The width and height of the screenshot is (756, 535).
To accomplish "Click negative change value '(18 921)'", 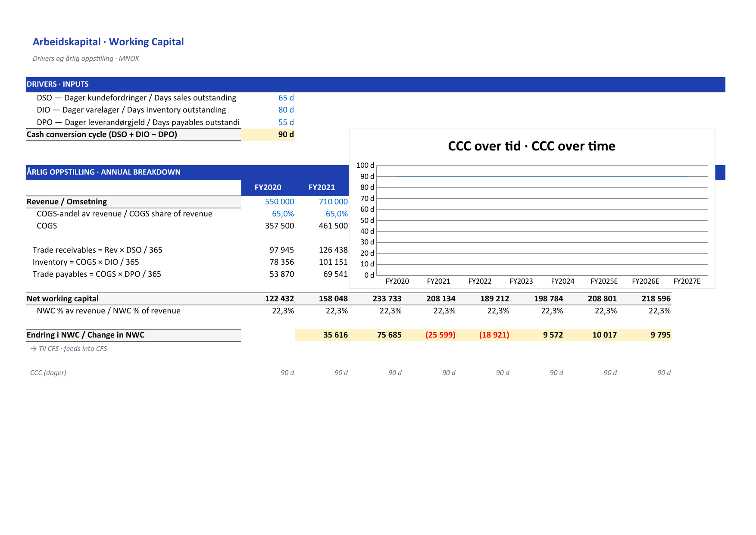I will pyautogui.click(x=494, y=335).
